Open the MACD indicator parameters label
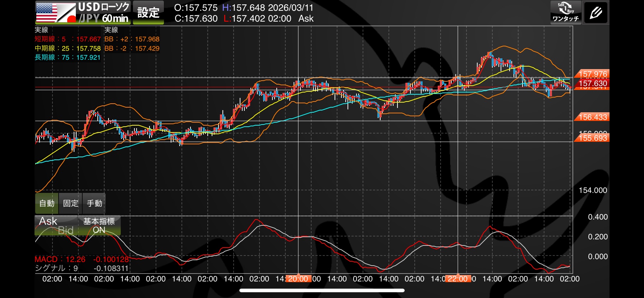 click(60, 259)
